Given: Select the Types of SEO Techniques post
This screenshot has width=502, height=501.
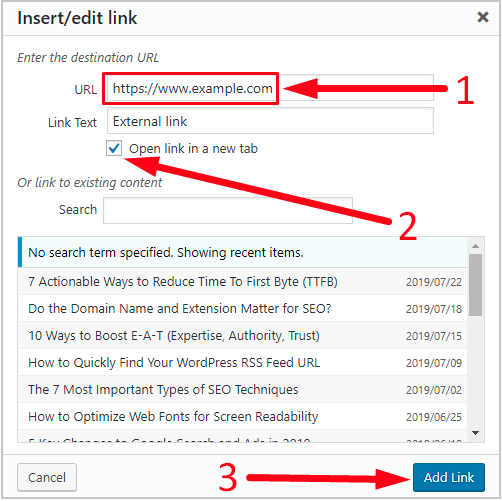Looking at the screenshot, I should (x=242, y=390).
